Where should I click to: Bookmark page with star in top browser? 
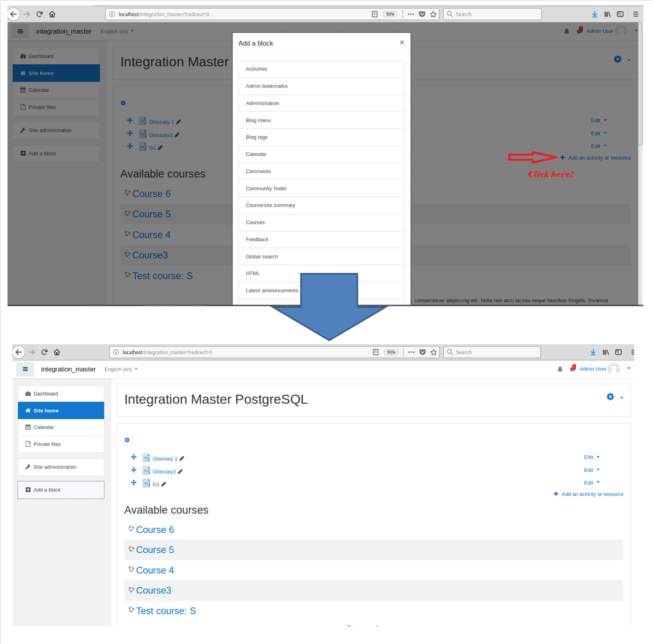click(434, 14)
